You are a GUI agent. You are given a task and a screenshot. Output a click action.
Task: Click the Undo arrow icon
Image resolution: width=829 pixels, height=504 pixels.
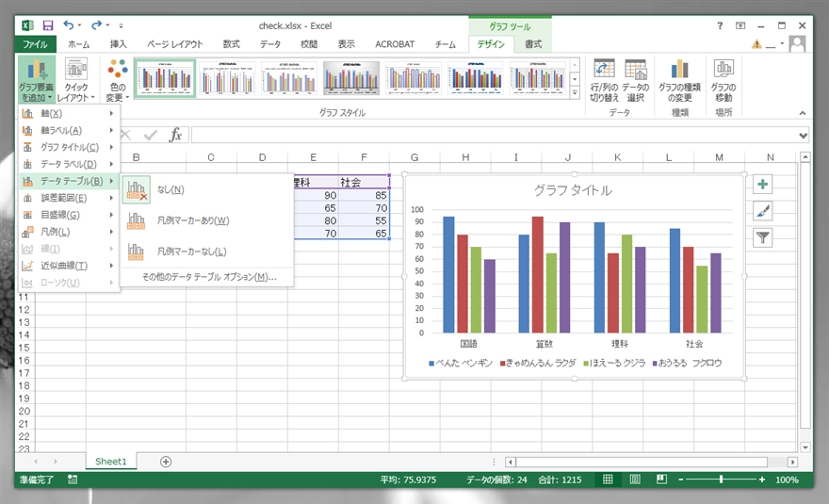pyautogui.click(x=68, y=24)
